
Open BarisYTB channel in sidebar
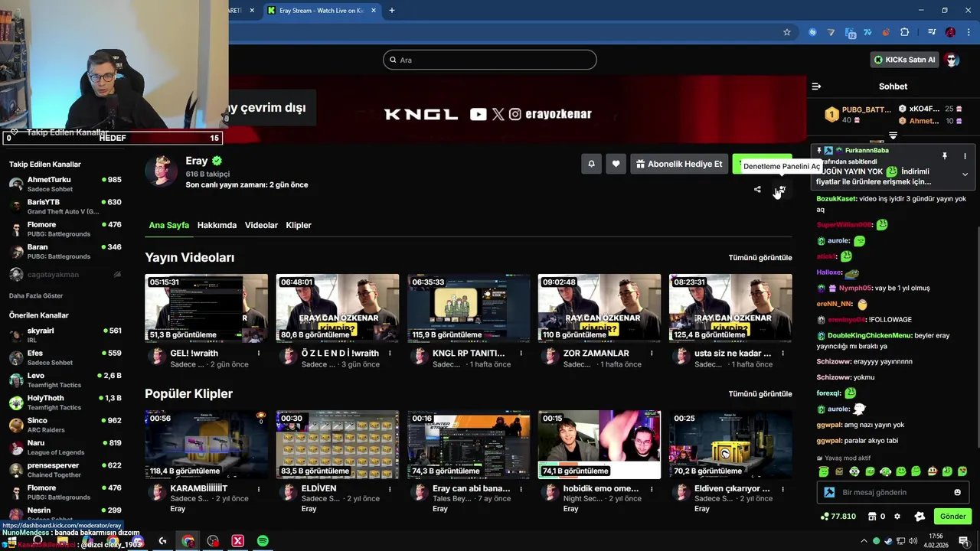[x=65, y=207]
